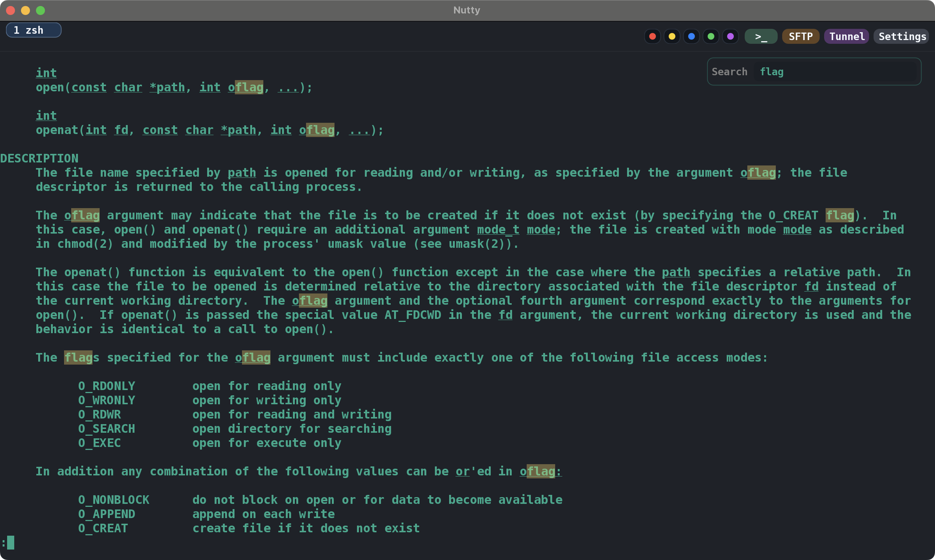Click 'create file if it does not exist'

coord(306,528)
